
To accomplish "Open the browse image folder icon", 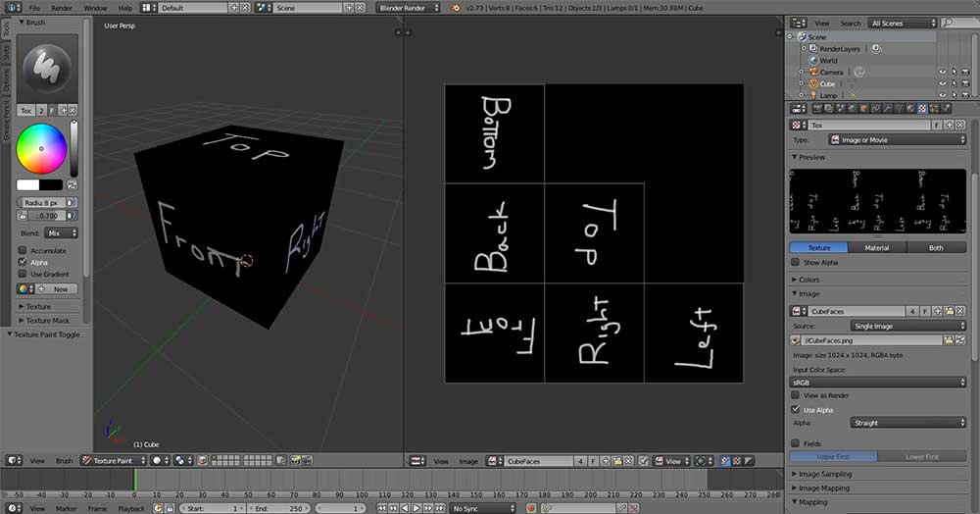I will click(949, 339).
